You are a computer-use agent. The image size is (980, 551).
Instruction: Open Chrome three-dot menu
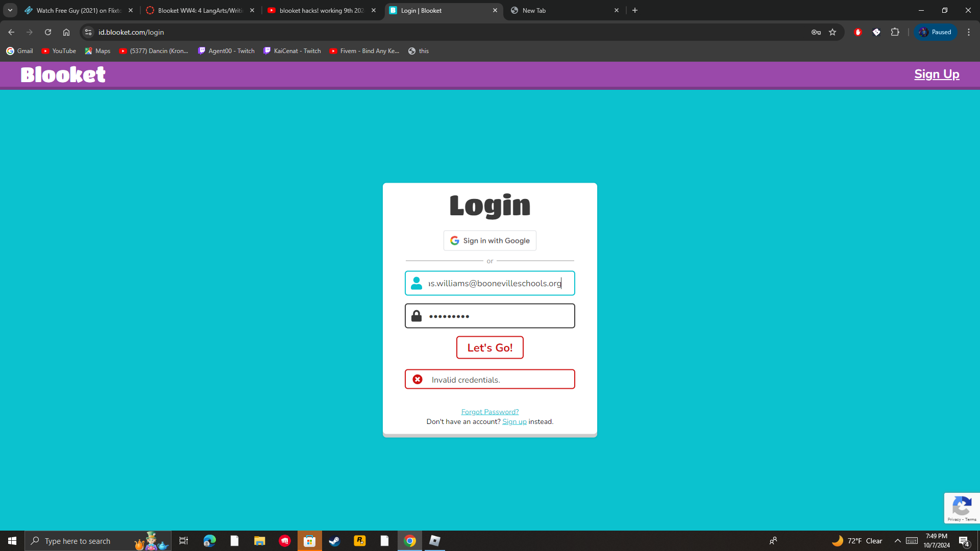click(x=968, y=32)
